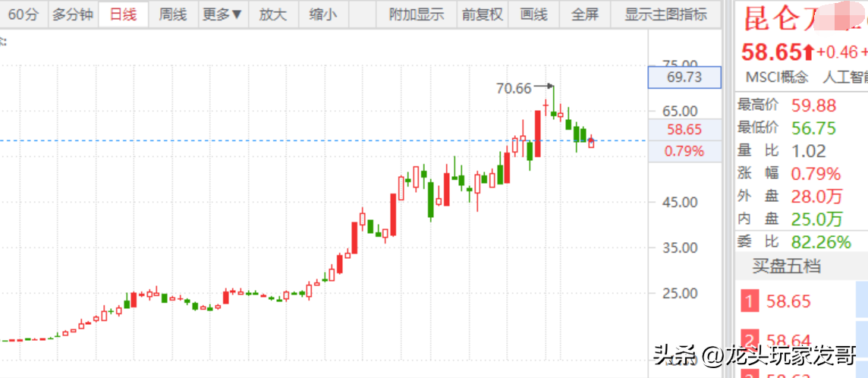Click the last candlestick on the chart

click(x=591, y=142)
